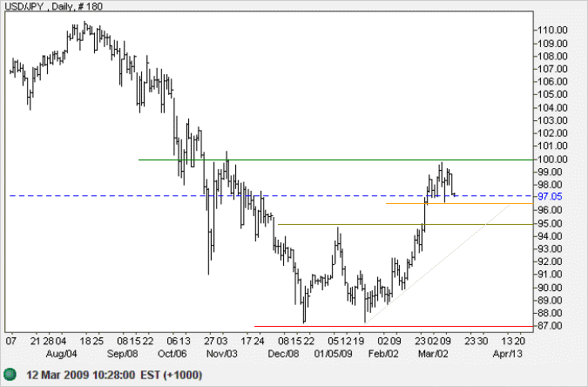Click the 01/05/09 date axis label

pyautogui.click(x=333, y=354)
